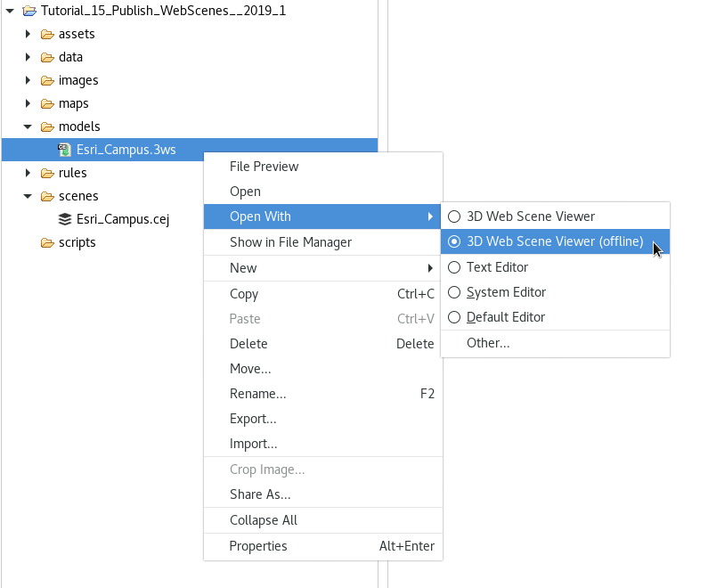Click the Esri_Campus.3ws web scene file icon

click(65, 150)
